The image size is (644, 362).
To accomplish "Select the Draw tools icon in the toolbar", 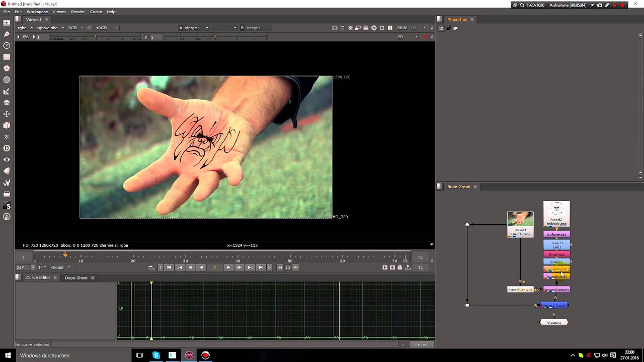I will coord(7,34).
